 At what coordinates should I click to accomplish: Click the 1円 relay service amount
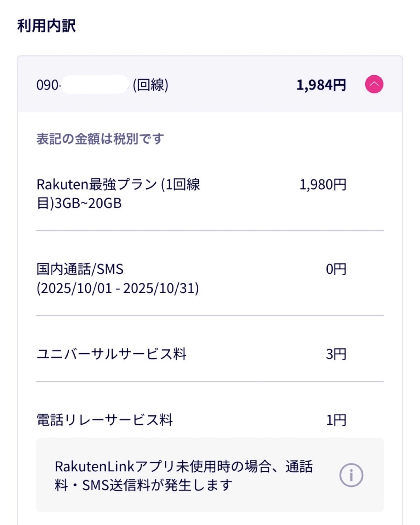coord(336,420)
